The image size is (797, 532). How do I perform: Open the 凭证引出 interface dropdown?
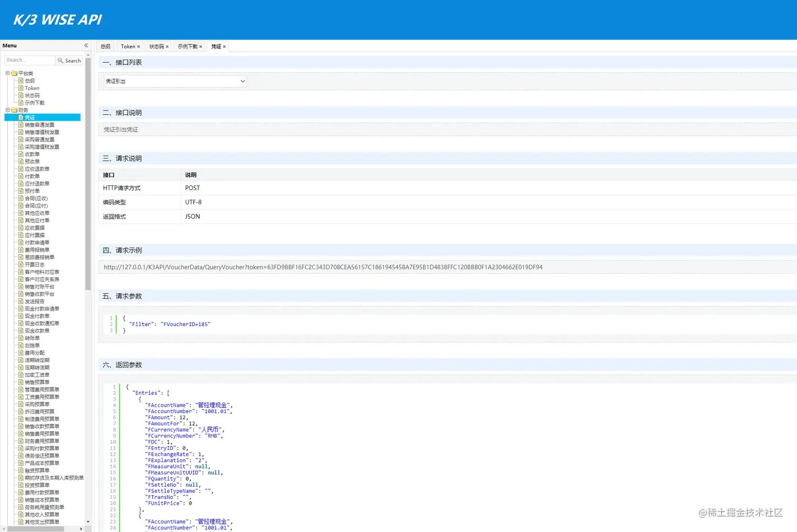[x=175, y=81]
